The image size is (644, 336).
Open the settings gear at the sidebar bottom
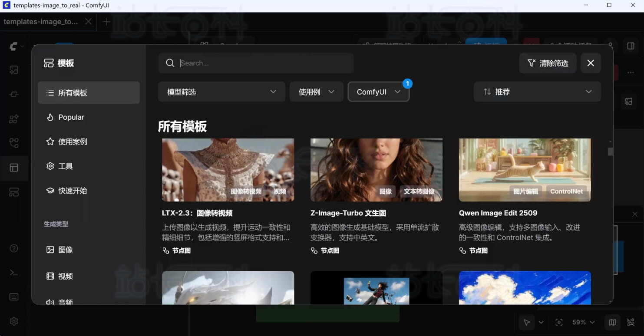pyautogui.click(x=14, y=321)
